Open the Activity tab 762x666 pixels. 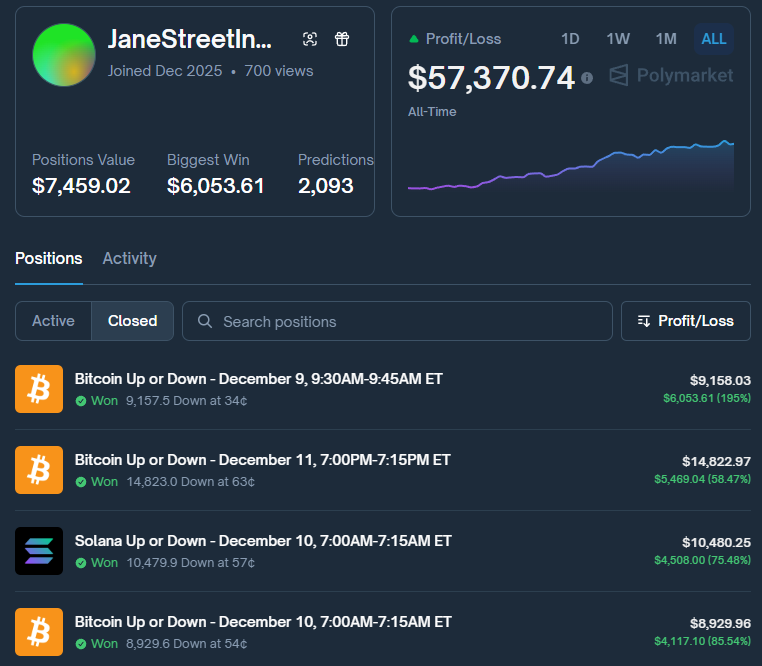(129, 258)
